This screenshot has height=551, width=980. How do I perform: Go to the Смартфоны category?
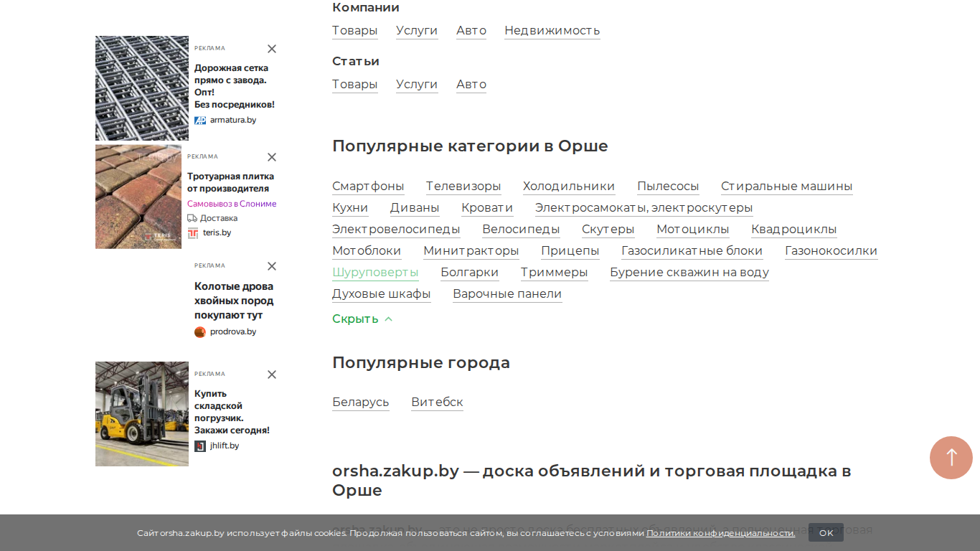pos(368,187)
